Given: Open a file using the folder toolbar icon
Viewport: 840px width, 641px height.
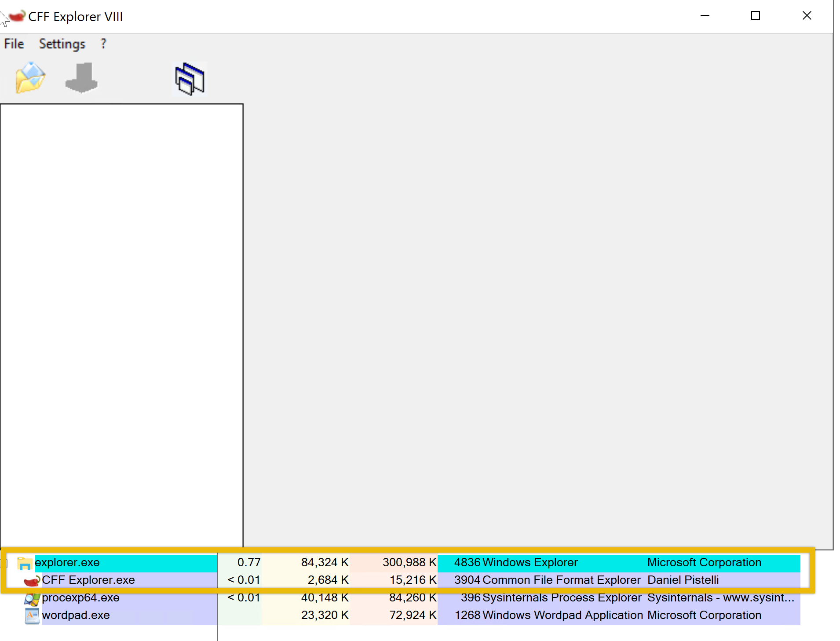Looking at the screenshot, I should [x=29, y=78].
